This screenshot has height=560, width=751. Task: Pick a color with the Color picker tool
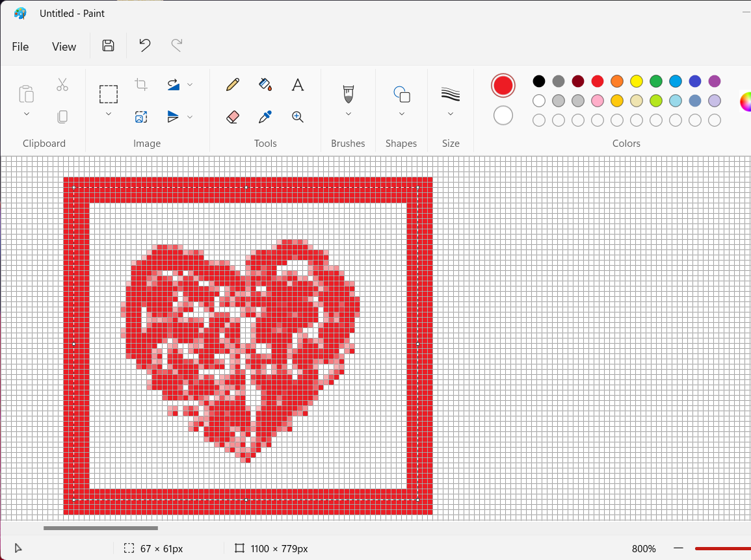coord(265,117)
